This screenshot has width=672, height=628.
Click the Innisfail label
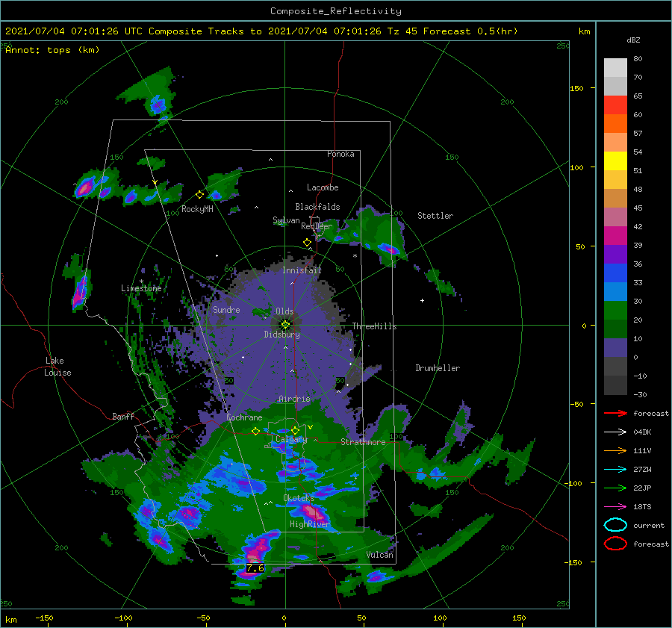(x=302, y=270)
